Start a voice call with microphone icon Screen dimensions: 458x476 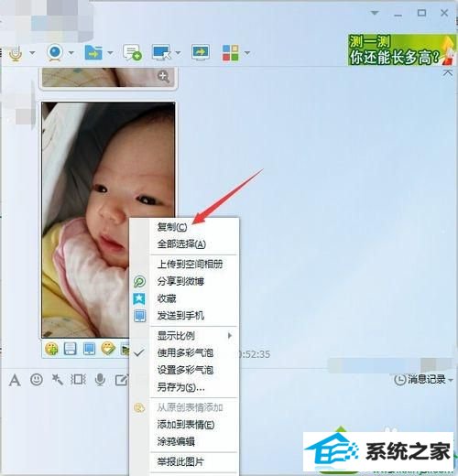tap(16, 53)
